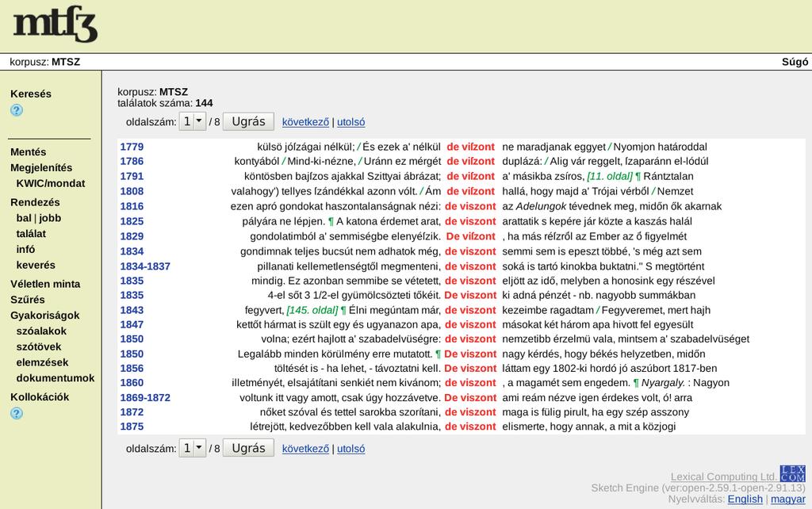Open the 1843 document reference
This screenshot has width=812, height=509.
click(x=132, y=310)
